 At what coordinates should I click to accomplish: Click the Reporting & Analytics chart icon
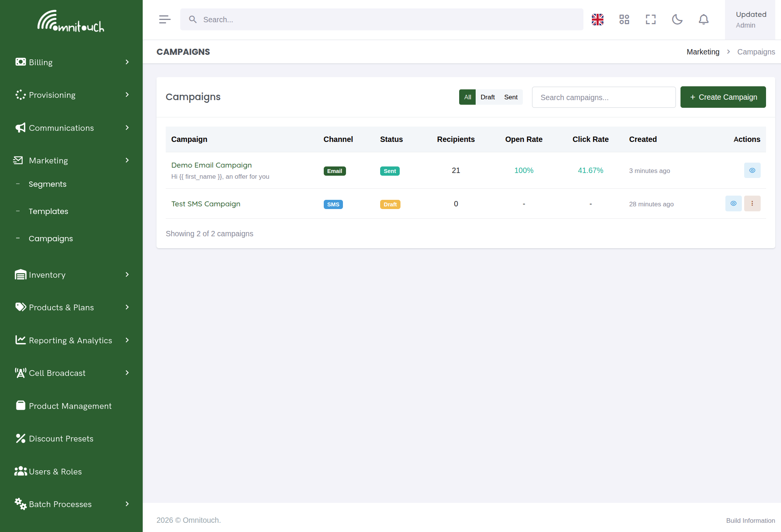[21, 340]
